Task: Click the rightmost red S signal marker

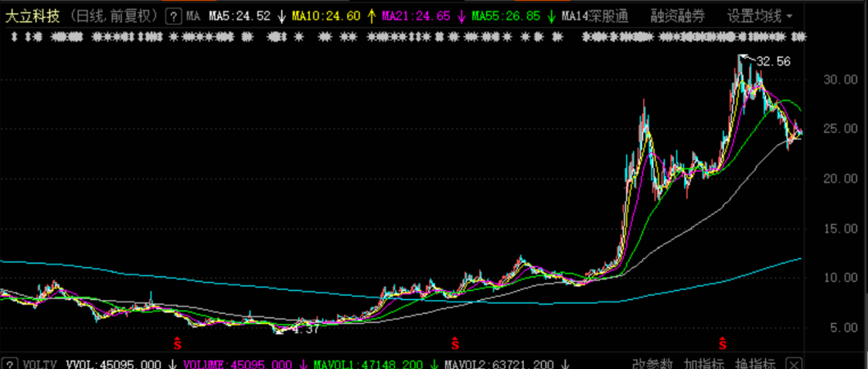Action: pos(723,343)
